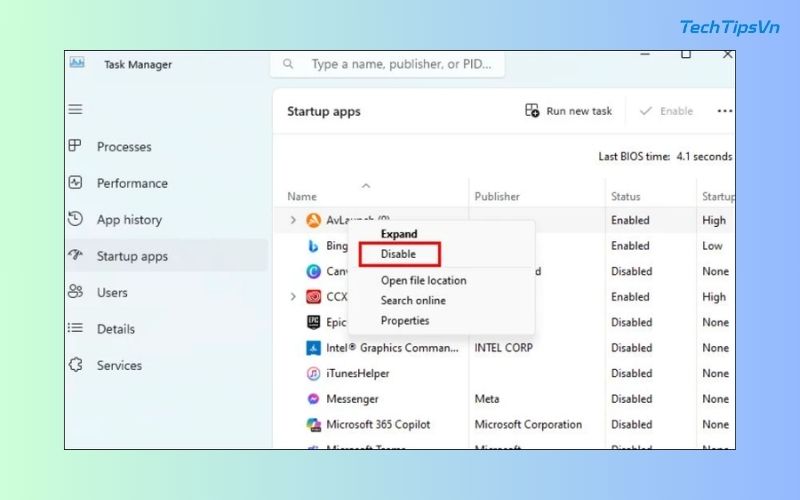Click the Startup apps page heading

point(323,112)
